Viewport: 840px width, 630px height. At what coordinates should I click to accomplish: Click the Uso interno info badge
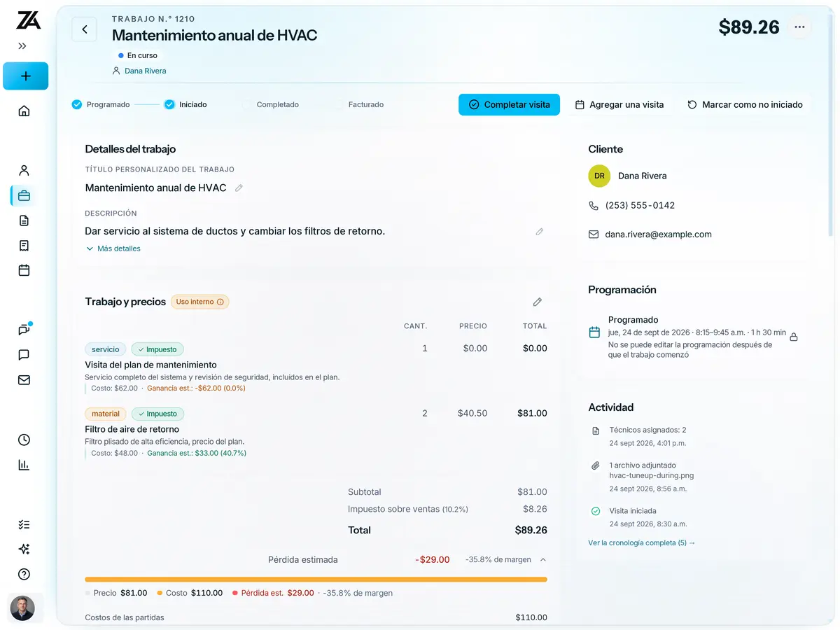click(x=200, y=302)
